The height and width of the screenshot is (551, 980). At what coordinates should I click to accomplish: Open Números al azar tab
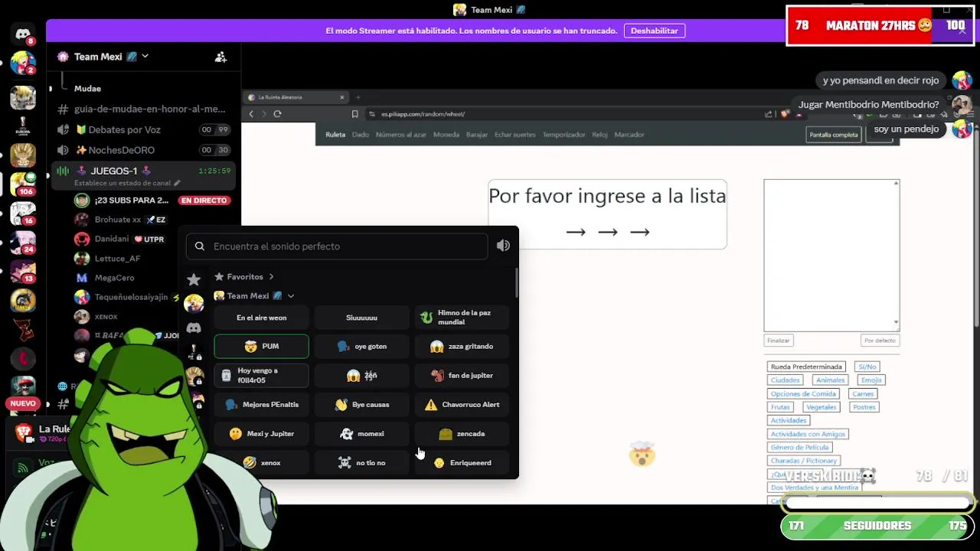point(401,135)
